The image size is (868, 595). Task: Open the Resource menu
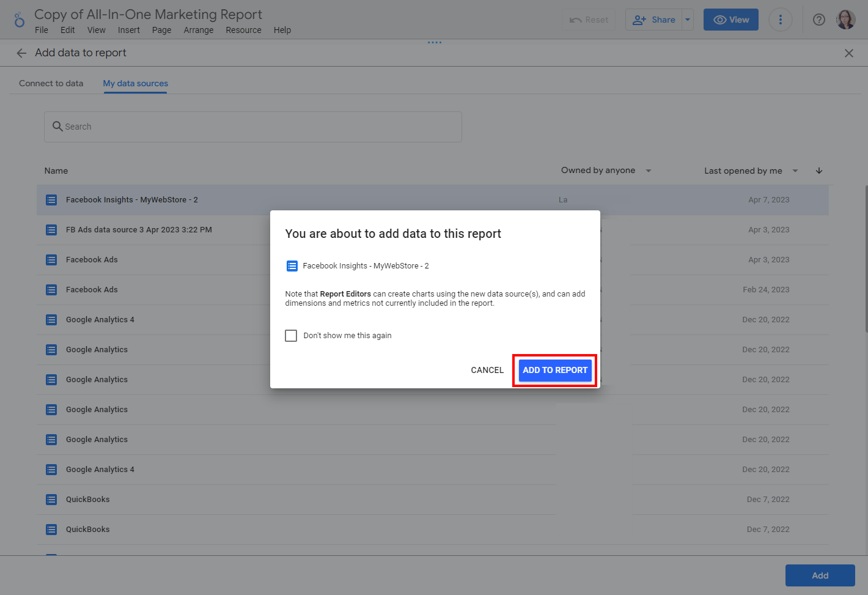tap(243, 29)
